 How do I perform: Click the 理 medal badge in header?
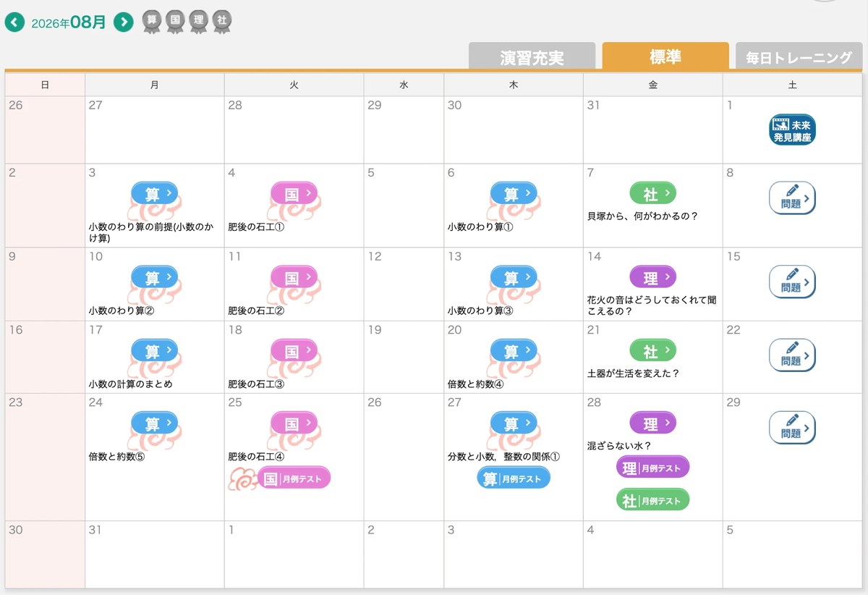[199, 22]
